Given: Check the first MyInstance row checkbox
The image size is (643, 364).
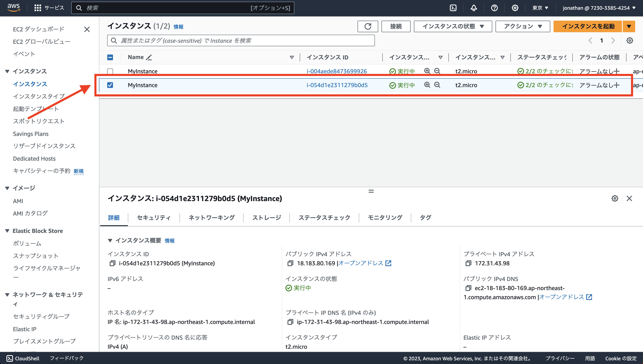Looking at the screenshot, I should 110,71.
